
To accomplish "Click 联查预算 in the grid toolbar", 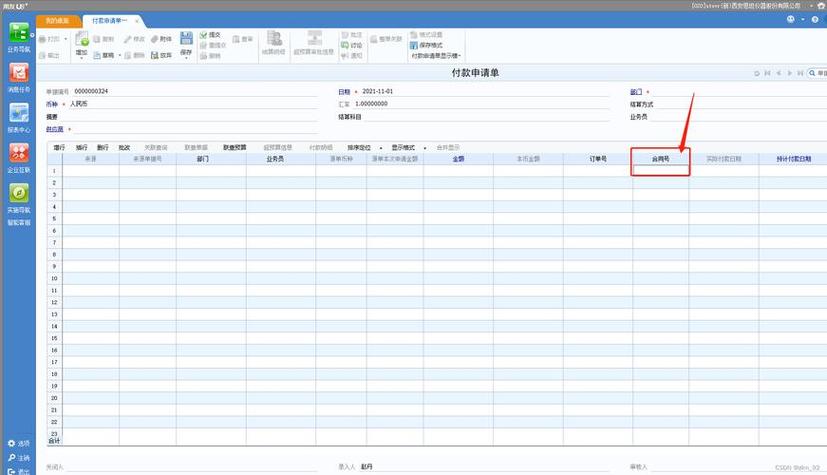I will 235,148.
